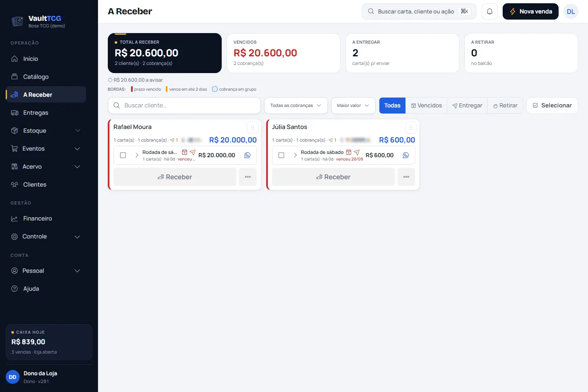Open A Receber in the sidebar
Image resolution: width=588 pixels, height=392 pixels.
[46, 95]
